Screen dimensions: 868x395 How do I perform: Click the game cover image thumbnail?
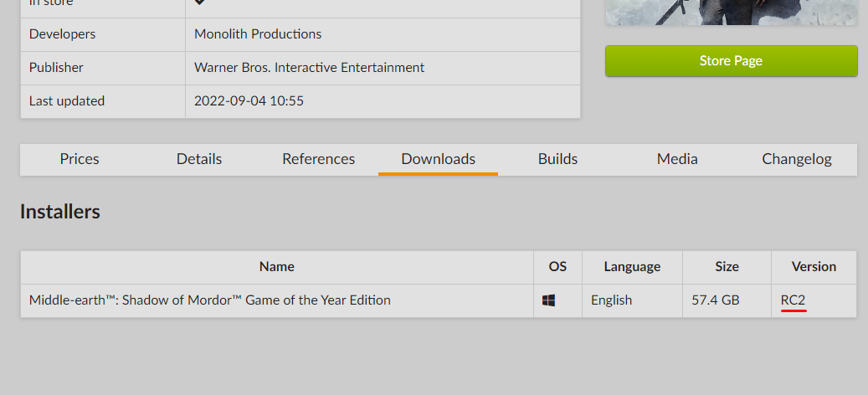click(731, 12)
